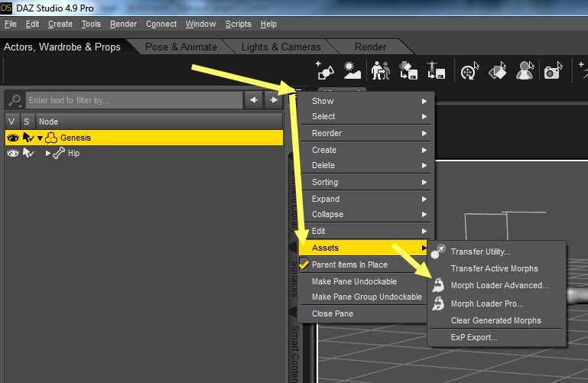Open the Expand submenu
The width and height of the screenshot is (588, 383).
coord(366,199)
